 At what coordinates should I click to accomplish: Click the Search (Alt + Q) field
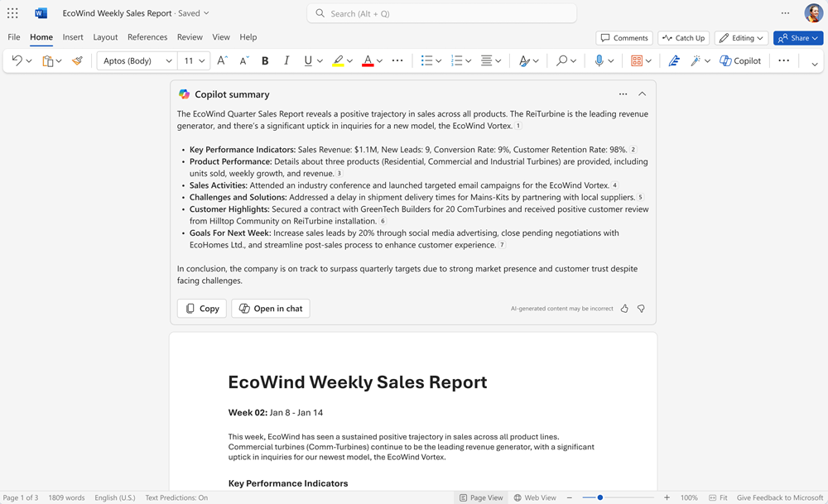441,13
